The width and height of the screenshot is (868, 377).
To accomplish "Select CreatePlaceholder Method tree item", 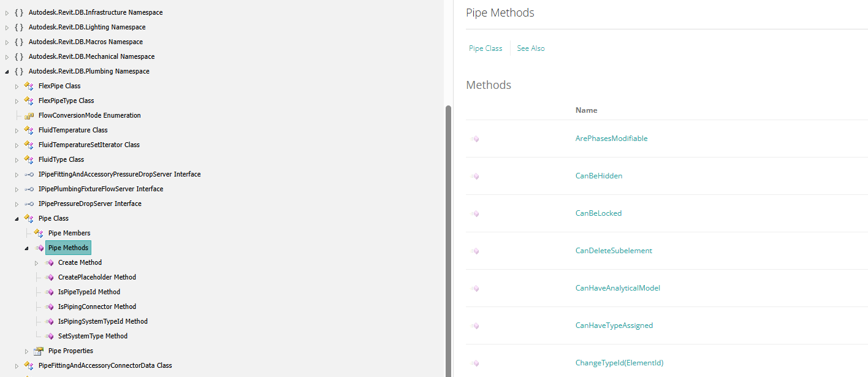I will pyautogui.click(x=97, y=277).
